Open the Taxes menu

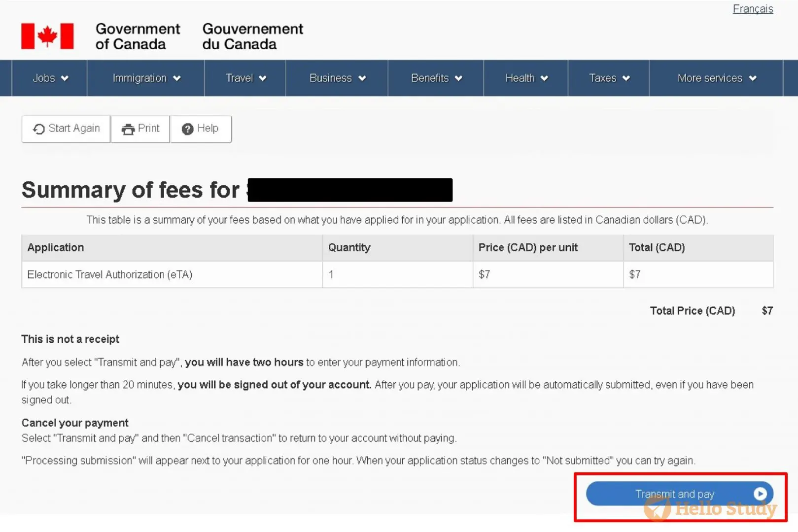(609, 78)
